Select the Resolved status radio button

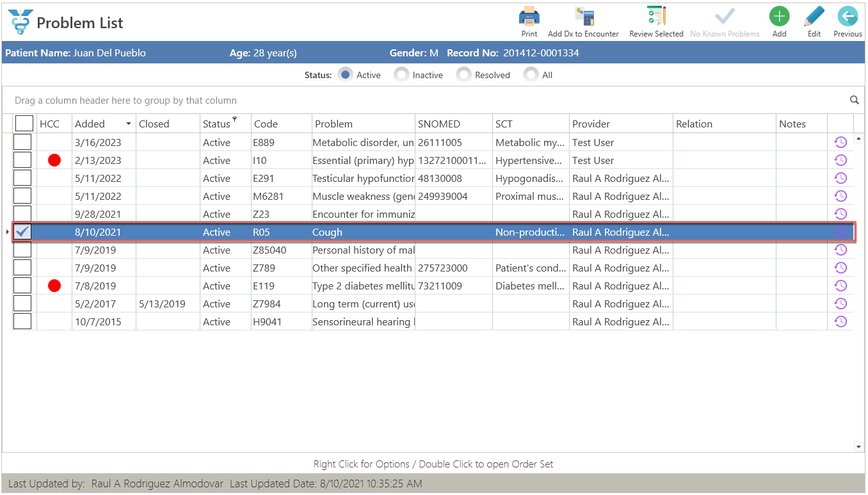464,74
